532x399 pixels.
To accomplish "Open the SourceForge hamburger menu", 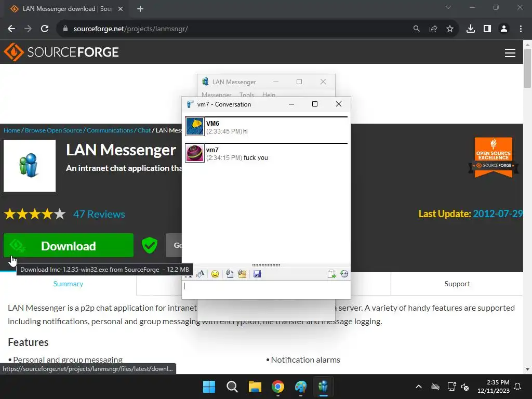I will (510, 53).
